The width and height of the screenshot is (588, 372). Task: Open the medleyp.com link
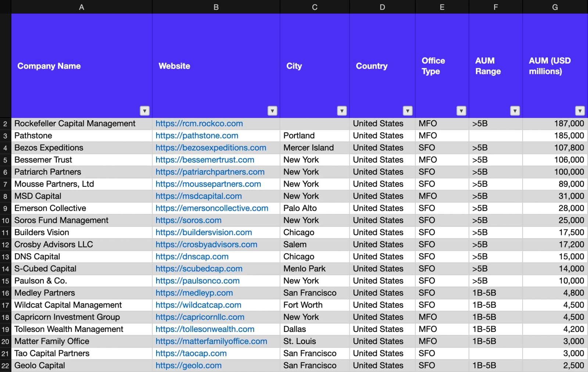point(194,293)
